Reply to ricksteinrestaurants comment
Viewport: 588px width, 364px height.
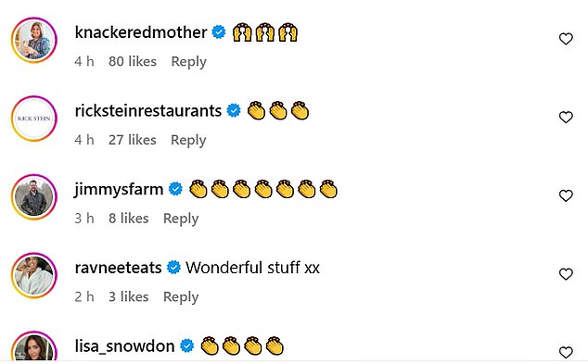(188, 141)
